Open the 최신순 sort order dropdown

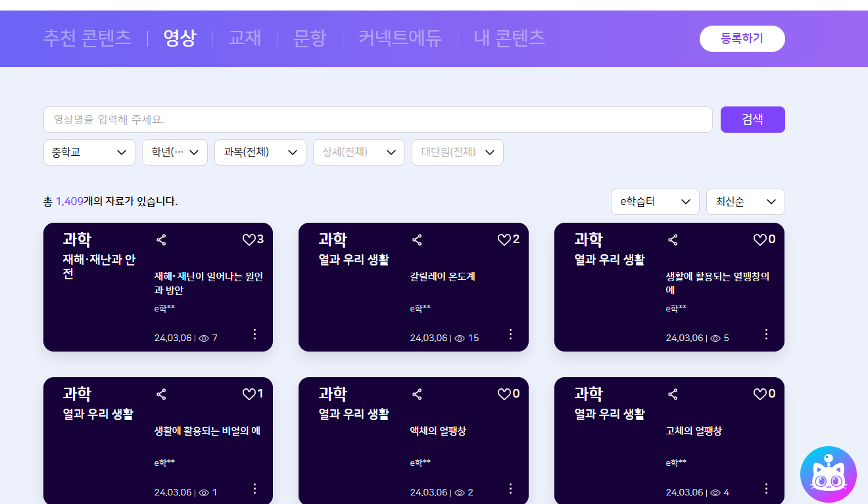[745, 202]
